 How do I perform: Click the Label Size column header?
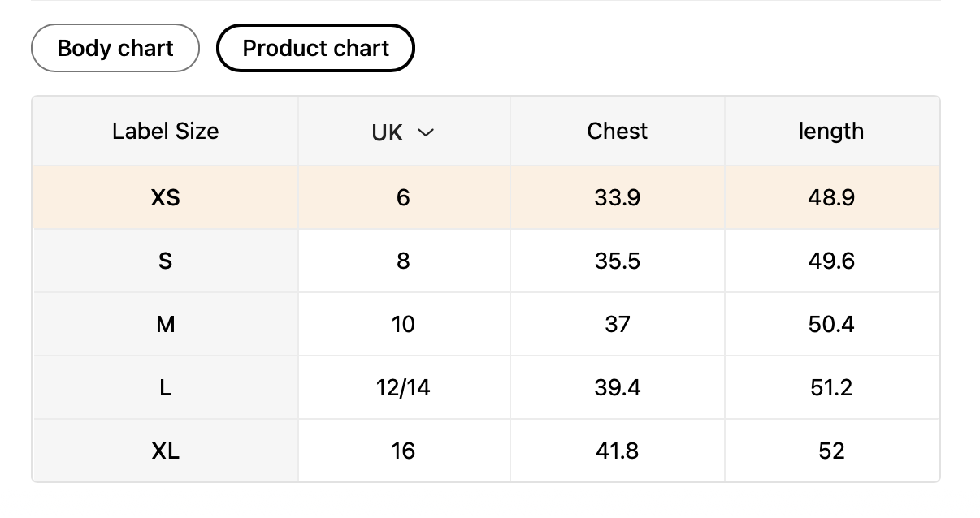pyautogui.click(x=165, y=132)
